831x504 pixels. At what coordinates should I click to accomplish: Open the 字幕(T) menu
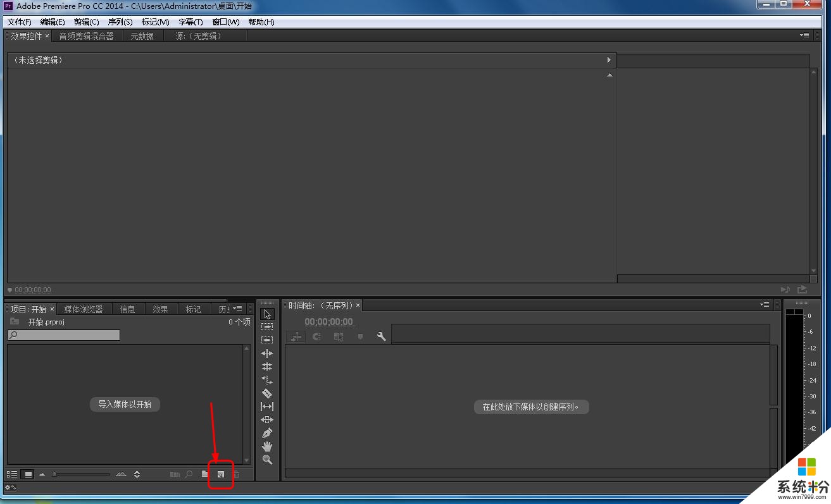190,22
